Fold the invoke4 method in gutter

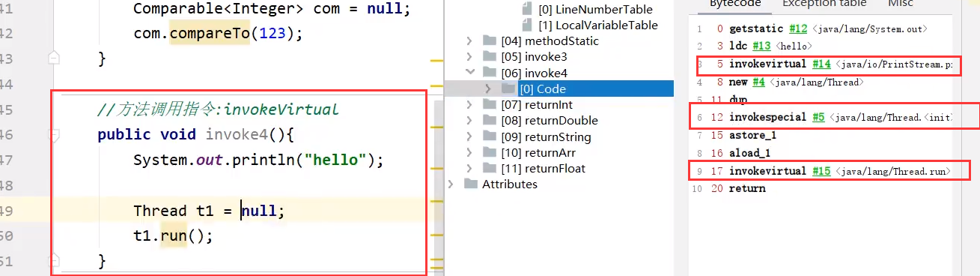pos(53,135)
